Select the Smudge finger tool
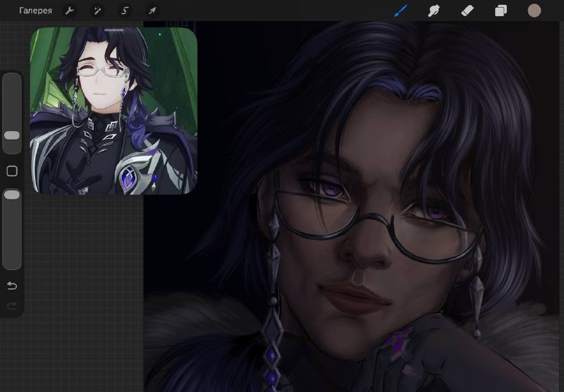This screenshot has height=392, width=564. pyautogui.click(x=434, y=11)
